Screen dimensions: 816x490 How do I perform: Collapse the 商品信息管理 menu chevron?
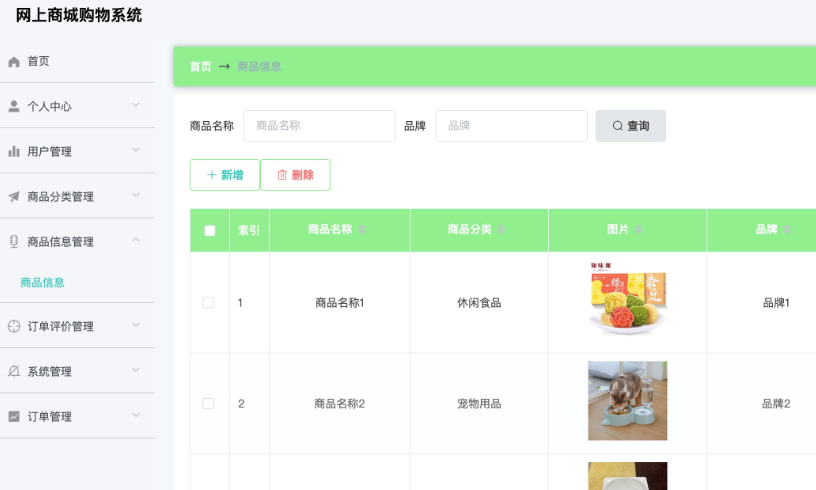pos(136,240)
